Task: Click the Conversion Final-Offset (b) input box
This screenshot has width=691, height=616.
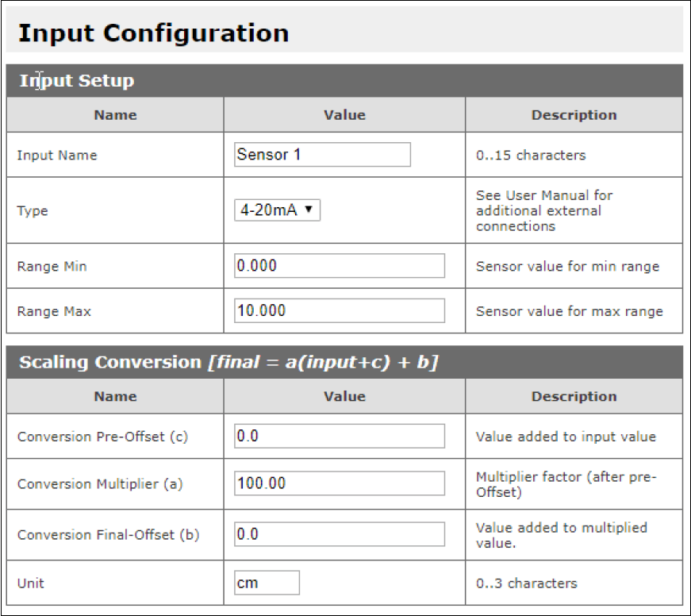Action: click(x=340, y=534)
